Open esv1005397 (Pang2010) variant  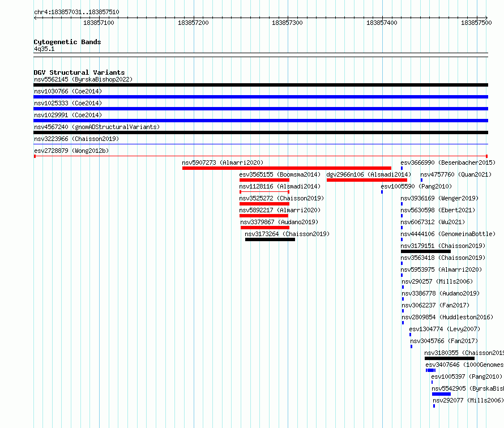467,376
